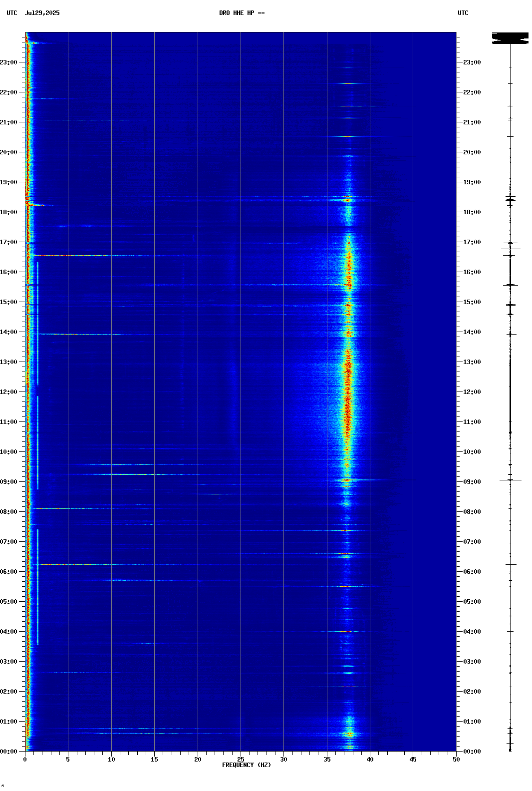The height and width of the screenshot is (791, 532).
Task: Select 11:00 on the right time axis
Action: (x=472, y=422)
